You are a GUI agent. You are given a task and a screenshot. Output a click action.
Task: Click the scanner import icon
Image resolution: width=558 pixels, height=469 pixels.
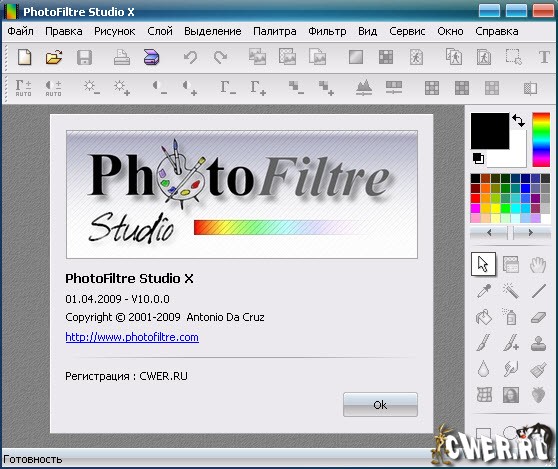[x=152, y=57]
